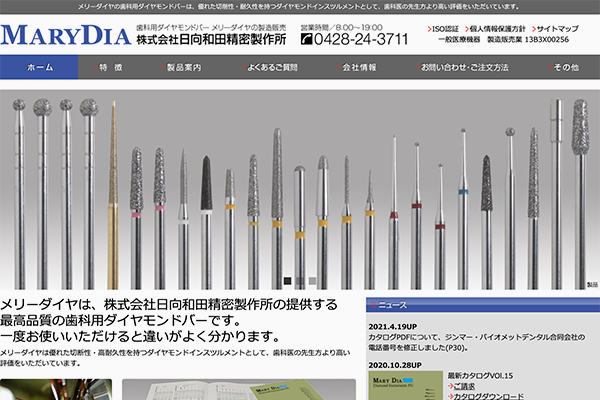Image resolution: width=600 pixels, height=400 pixels.
Task: Click the diamond bur banner image
Action: point(300,190)
